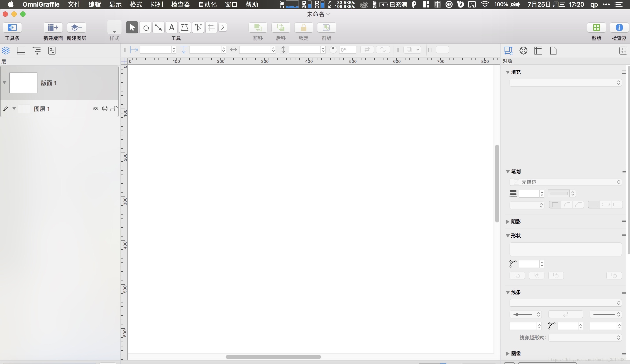
Task: Open the 排列 menu
Action: pos(157,4)
